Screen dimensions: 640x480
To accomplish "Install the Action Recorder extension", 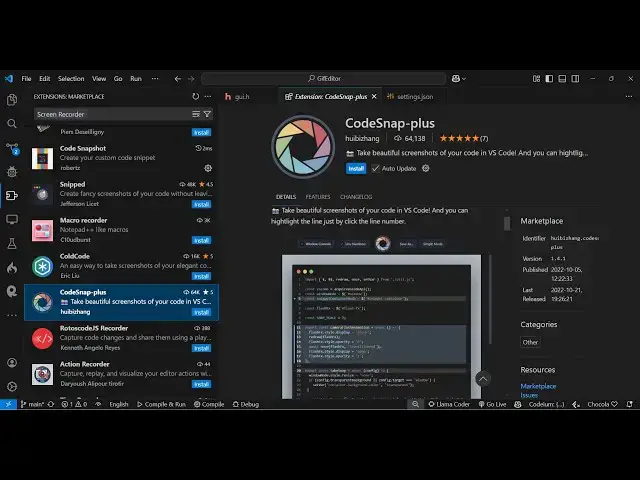I will [x=202, y=384].
